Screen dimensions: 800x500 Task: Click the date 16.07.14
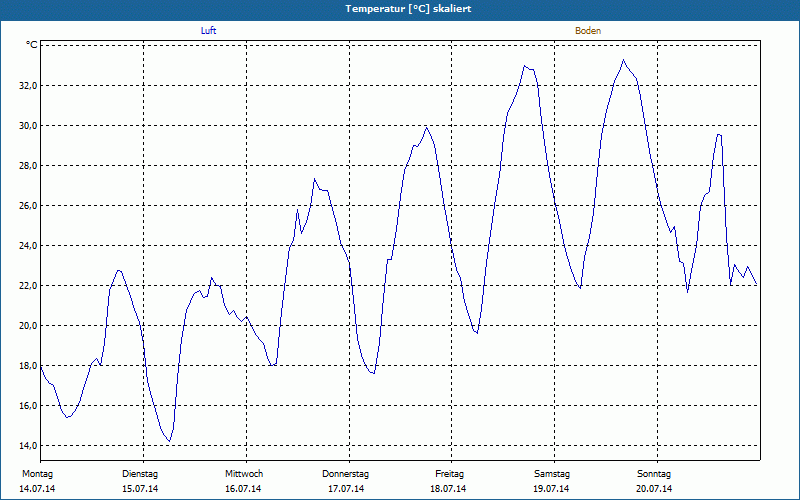(243, 489)
